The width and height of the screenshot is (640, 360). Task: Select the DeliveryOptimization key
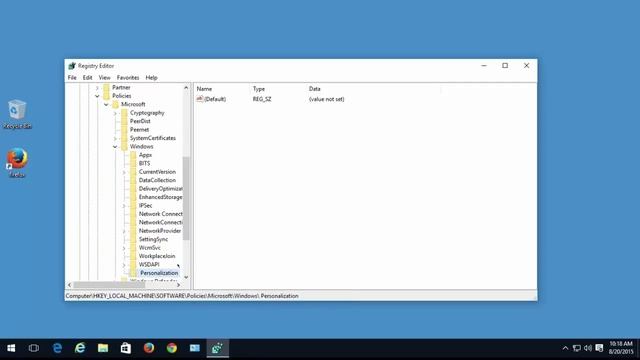[160, 189]
